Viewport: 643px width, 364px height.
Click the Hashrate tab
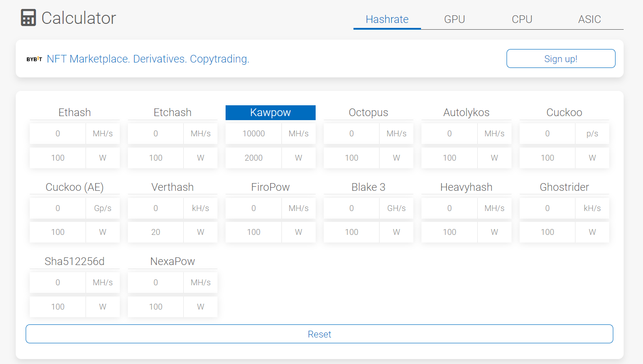(387, 19)
